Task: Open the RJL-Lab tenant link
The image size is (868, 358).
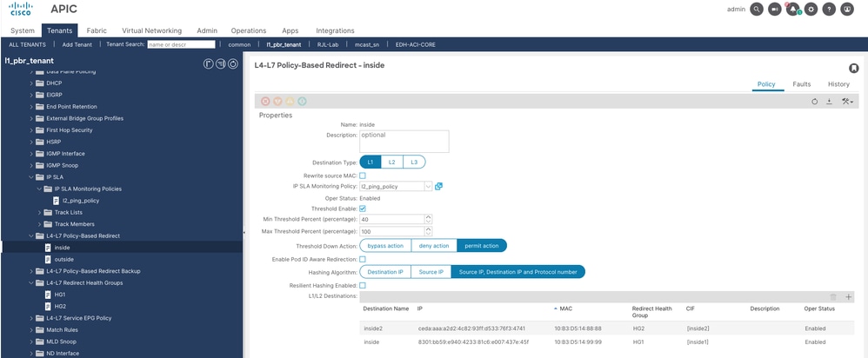Action: click(x=328, y=44)
